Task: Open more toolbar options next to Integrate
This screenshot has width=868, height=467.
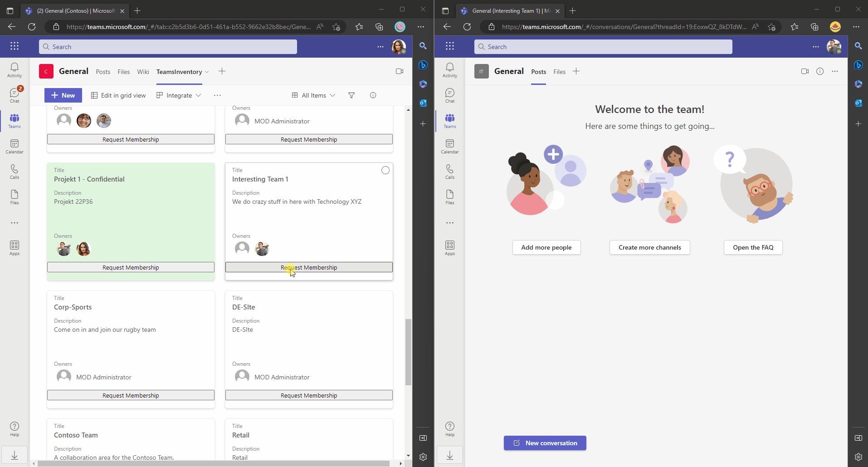Action: tap(217, 95)
